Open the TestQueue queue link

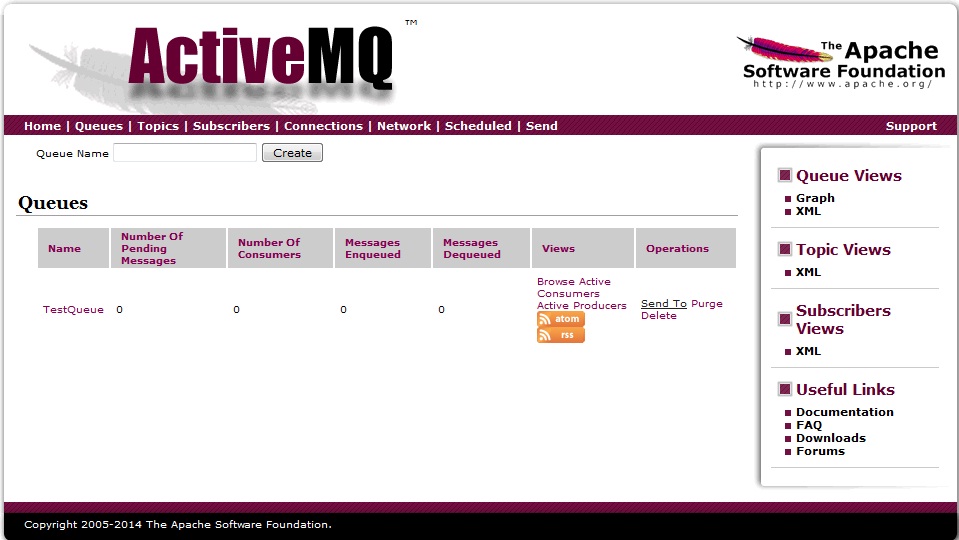click(73, 309)
